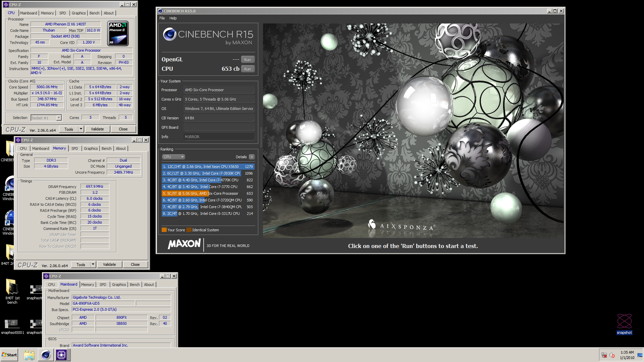Click the Core Speed value 5060.06 MHz
This screenshot has width=644, height=362.
(47, 87)
